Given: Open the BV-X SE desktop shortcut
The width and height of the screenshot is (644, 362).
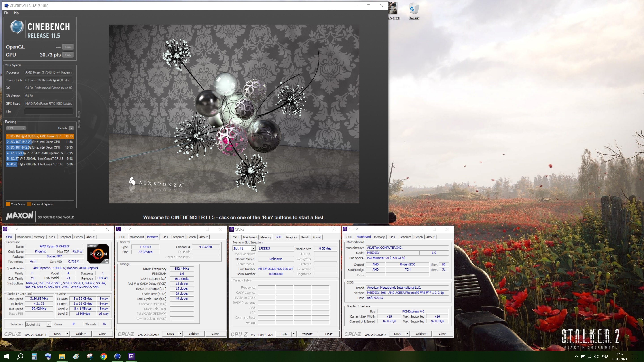Looking at the screenshot, I should (x=393, y=11).
